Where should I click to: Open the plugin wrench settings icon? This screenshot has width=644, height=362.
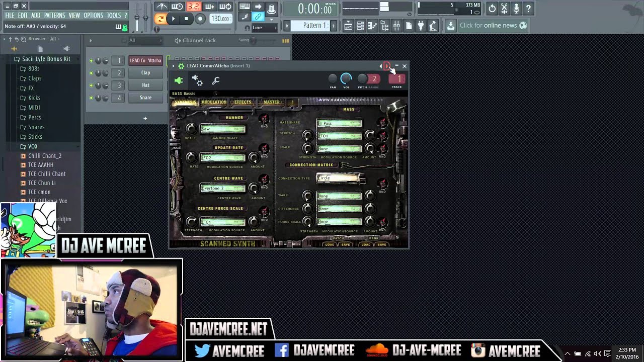215,81
